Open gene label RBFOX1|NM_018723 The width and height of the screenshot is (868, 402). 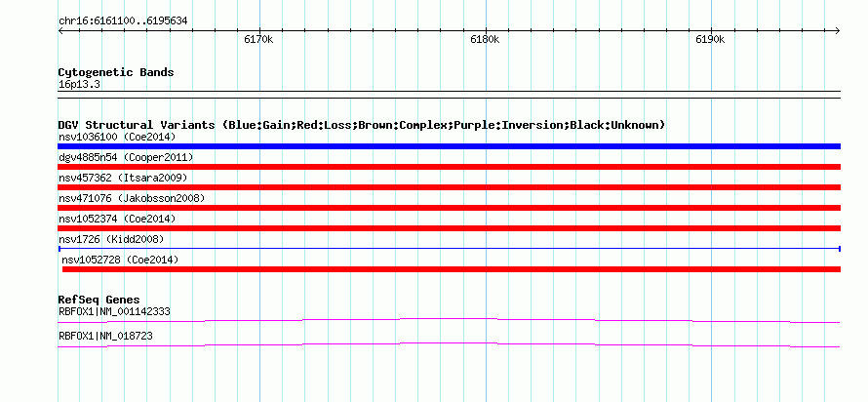[105, 336]
